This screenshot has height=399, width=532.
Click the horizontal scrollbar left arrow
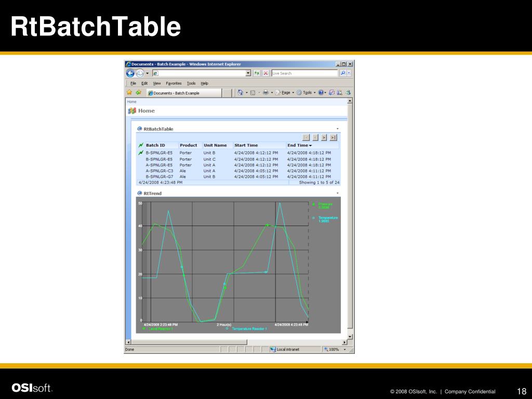coord(128,342)
